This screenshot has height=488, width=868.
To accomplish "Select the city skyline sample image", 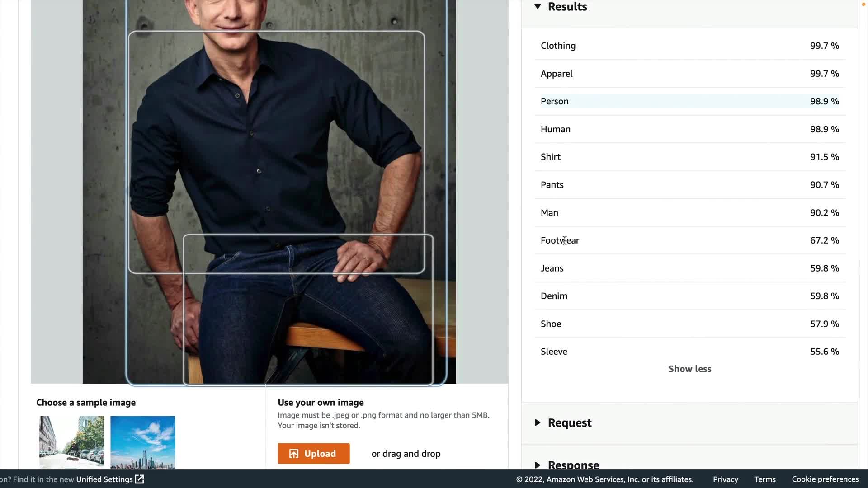I will coord(142,441).
